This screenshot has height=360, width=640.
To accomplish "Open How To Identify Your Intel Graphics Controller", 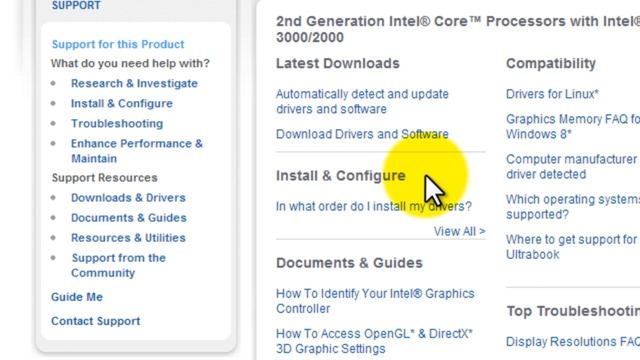I will 375,301.
